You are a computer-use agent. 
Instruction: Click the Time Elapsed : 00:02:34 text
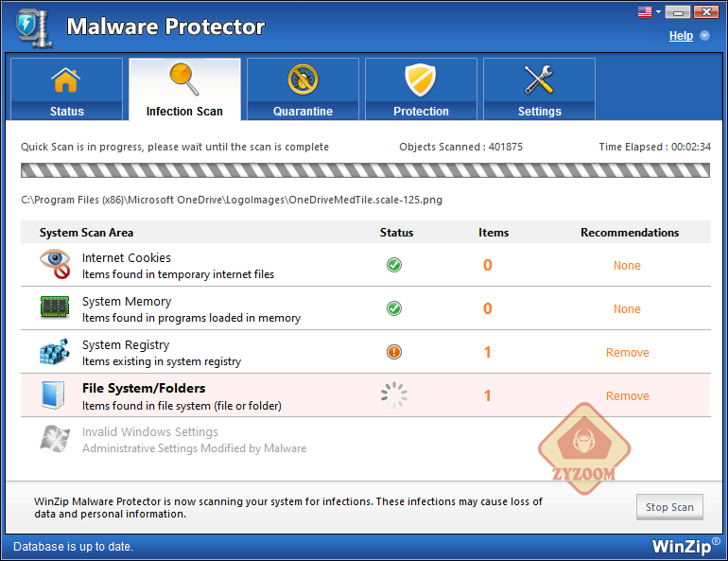click(654, 148)
